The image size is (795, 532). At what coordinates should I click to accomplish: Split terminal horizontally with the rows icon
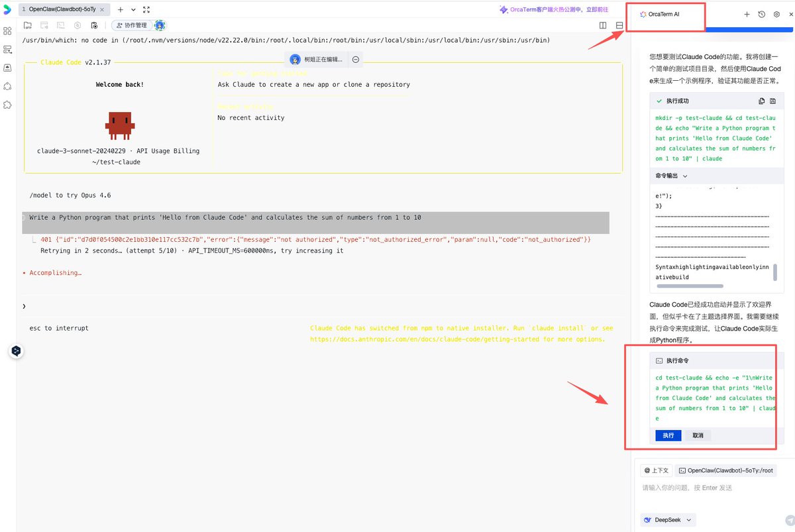(x=619, y=25)
